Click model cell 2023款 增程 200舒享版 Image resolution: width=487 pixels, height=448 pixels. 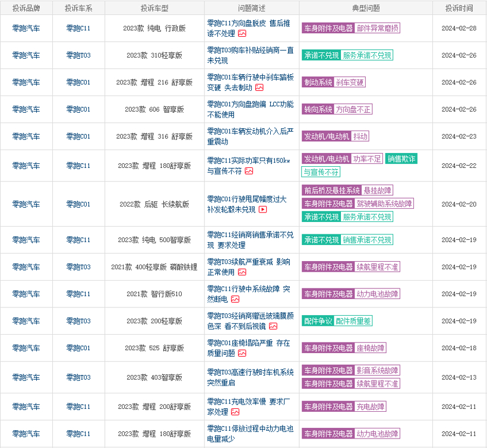pyautogui.click(x=154, y=406)
